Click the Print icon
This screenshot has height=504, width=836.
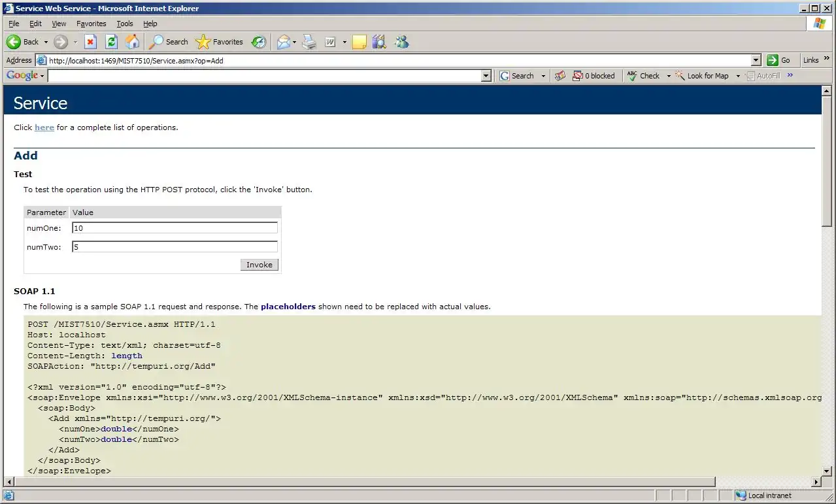pyautogui.click(x=309, y=42)
